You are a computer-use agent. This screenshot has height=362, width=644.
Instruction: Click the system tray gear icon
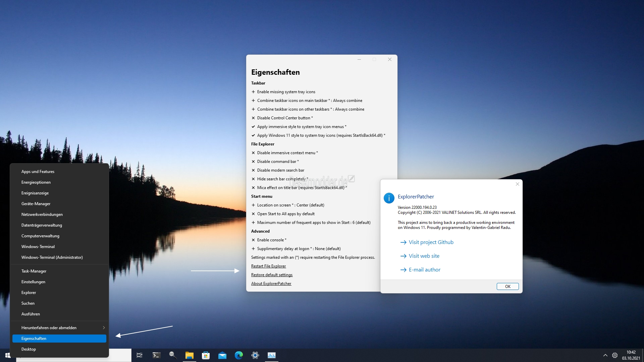[615, 355]
